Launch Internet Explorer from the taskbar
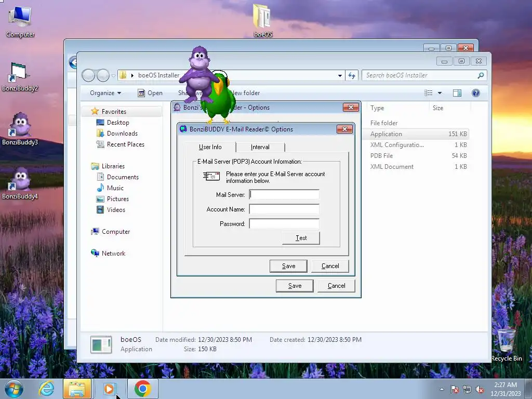 point(46,389)
